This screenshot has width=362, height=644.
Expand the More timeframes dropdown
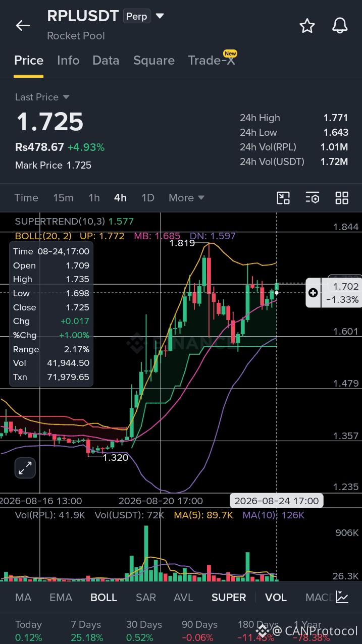click(x=186, y=198)
